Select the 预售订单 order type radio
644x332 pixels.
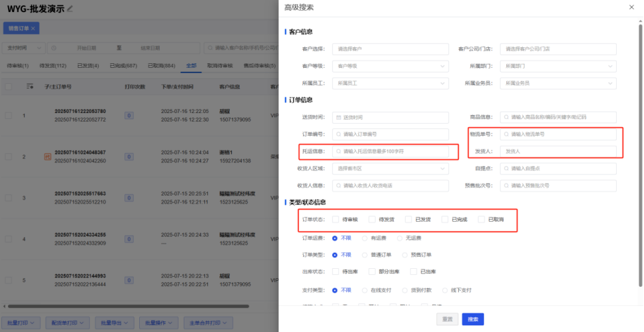[405, 255]
